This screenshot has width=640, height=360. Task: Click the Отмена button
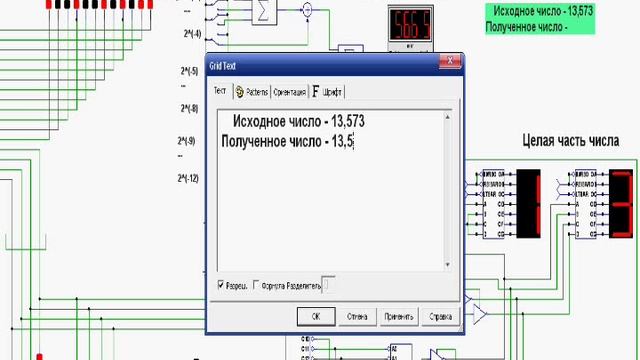357,316
